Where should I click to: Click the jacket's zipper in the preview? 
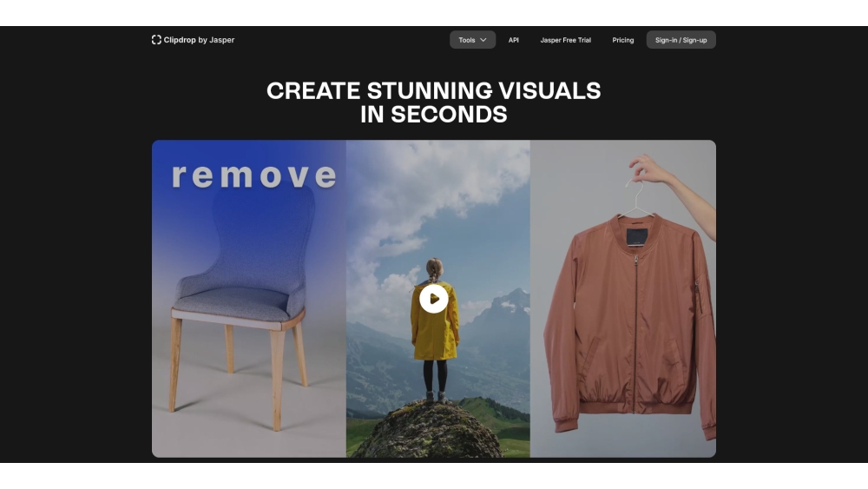[635, 330]
